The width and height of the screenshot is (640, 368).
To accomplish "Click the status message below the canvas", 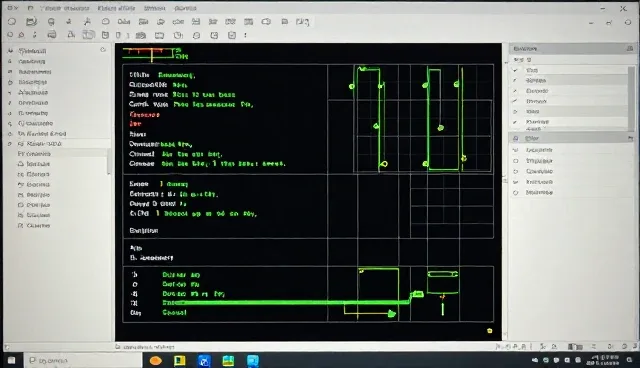I will click(148, 347).
